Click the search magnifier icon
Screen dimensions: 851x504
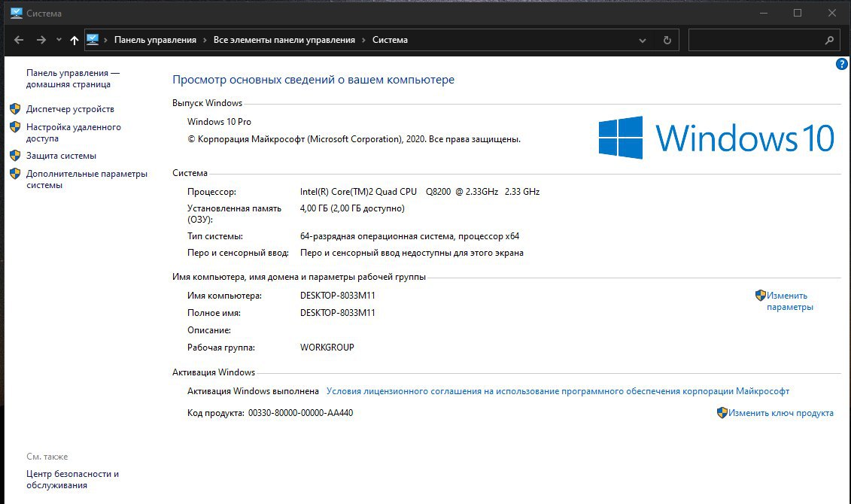[x=828, y=40]
